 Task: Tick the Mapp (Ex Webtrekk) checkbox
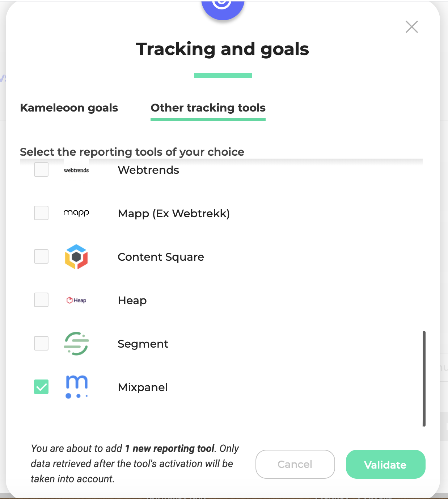coord(41,213)
